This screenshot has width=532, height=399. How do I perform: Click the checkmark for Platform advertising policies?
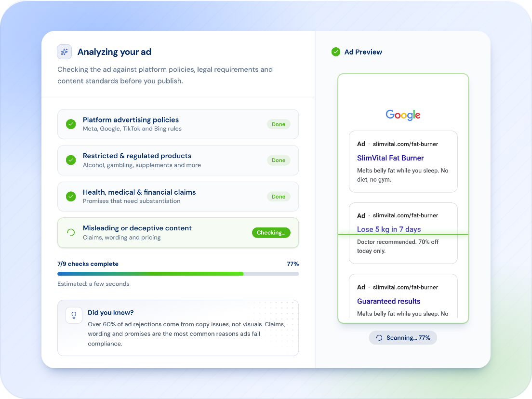(71, 124)
